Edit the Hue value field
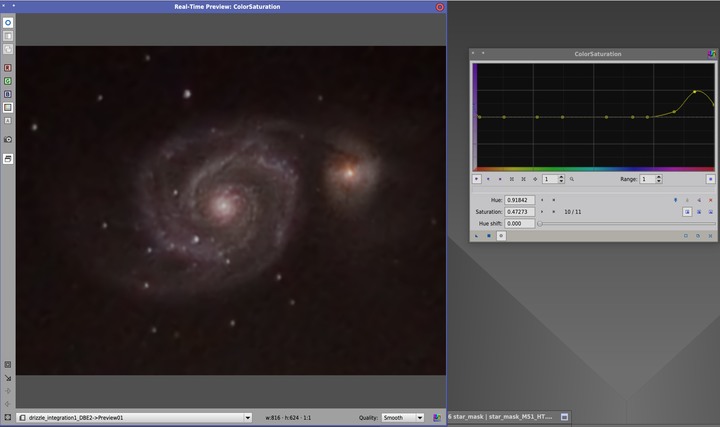The height and width of the screenshot is (427, 720). coord(519,200)
